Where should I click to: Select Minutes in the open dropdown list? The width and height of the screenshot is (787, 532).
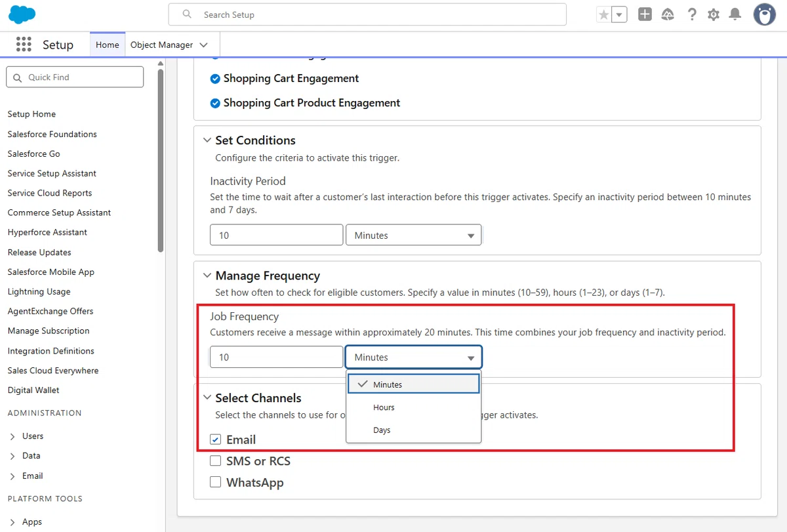point(414,384)
